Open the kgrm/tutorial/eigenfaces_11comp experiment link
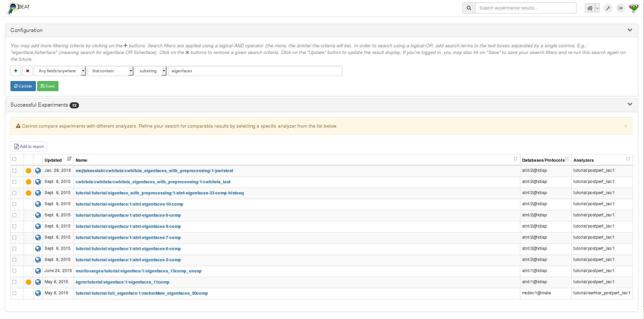The height and width of the screenshot is (319, 644). tap(123, 282)
